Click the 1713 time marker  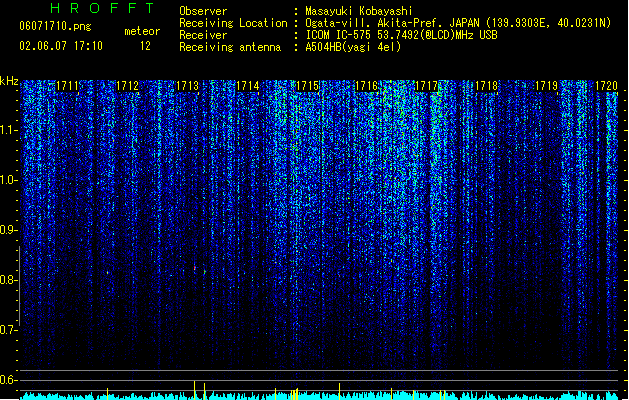pos(187,86)
